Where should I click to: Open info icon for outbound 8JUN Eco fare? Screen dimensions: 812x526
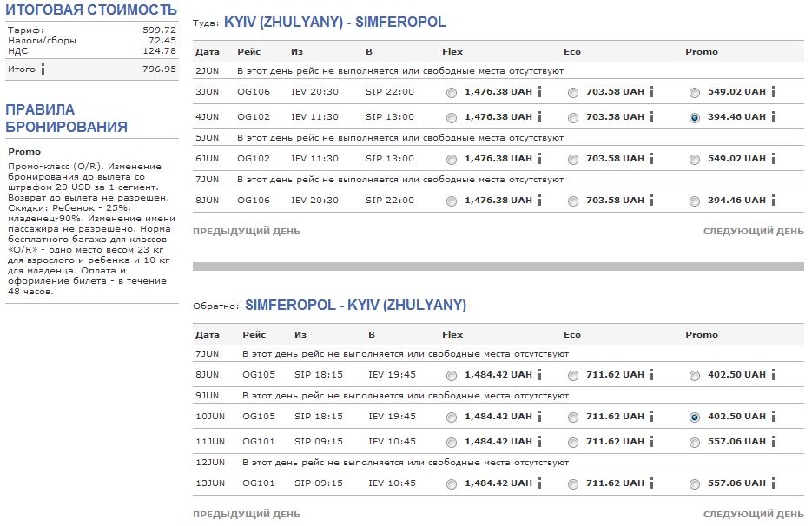(x=651, y=200)
